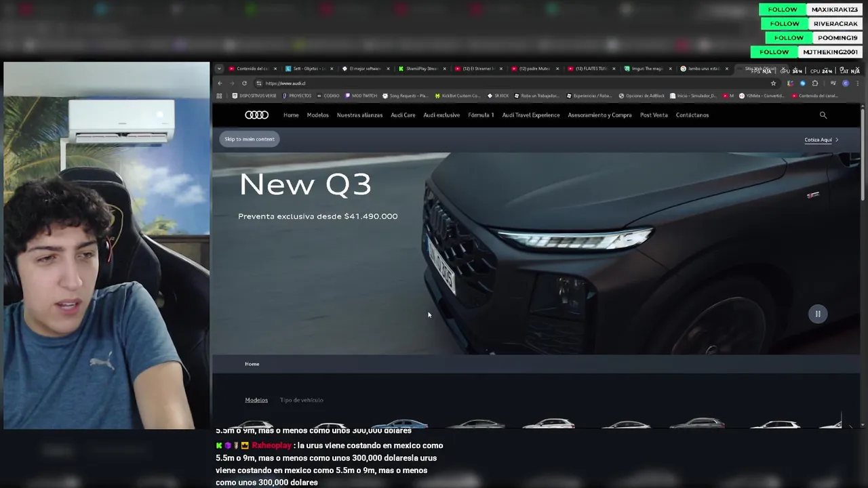868x488 pixels.
Task: Click the 'Skip to main content' button
Action: tap(250, 139)
